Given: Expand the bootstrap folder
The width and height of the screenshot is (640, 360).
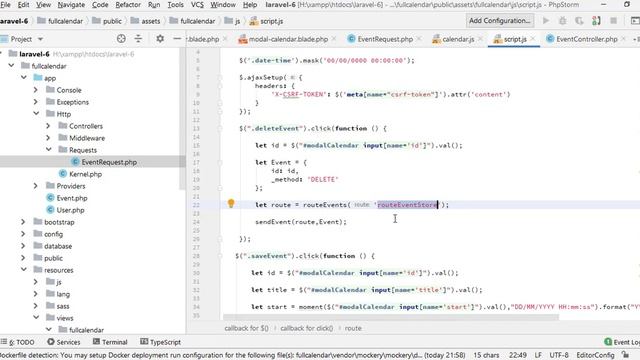Looking at the screenshot, I should click(24, 222).
